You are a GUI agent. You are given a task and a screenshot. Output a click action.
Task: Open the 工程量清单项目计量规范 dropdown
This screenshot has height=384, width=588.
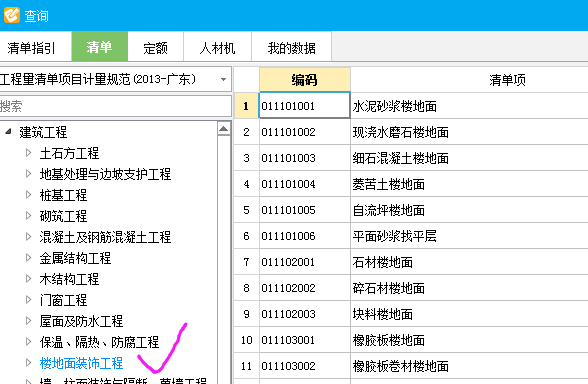[223, 79]
